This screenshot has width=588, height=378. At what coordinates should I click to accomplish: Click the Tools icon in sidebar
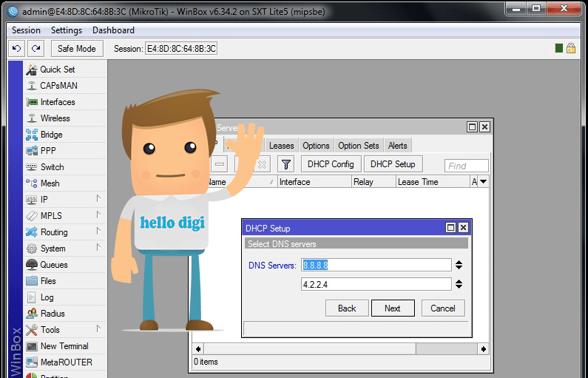point(32,330)
